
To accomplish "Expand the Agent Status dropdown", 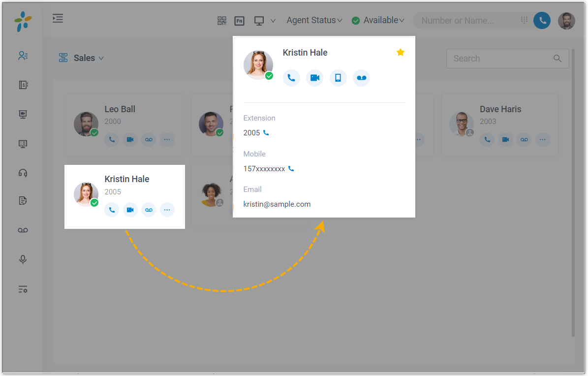I will point(314,20).
